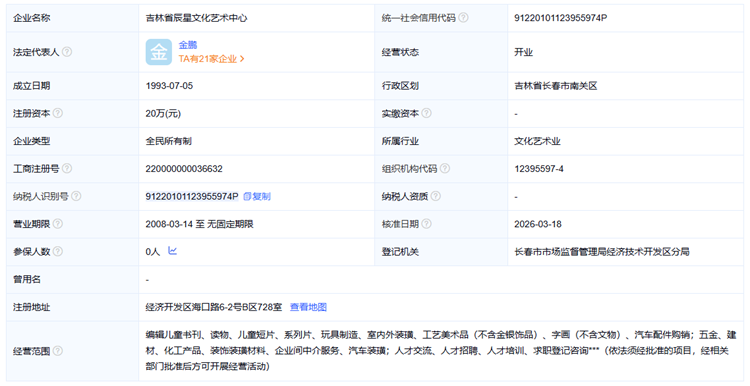Click help icon beside 纳税人资质
Viewport: 750px width, 386px height.
tap(436, 196)
